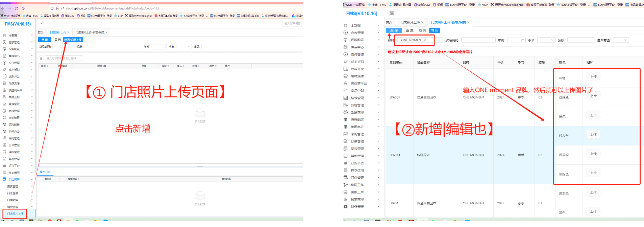Click the splitter handle above 操作日志 panel
644x227 pixels.
click(x=200, y=166)
